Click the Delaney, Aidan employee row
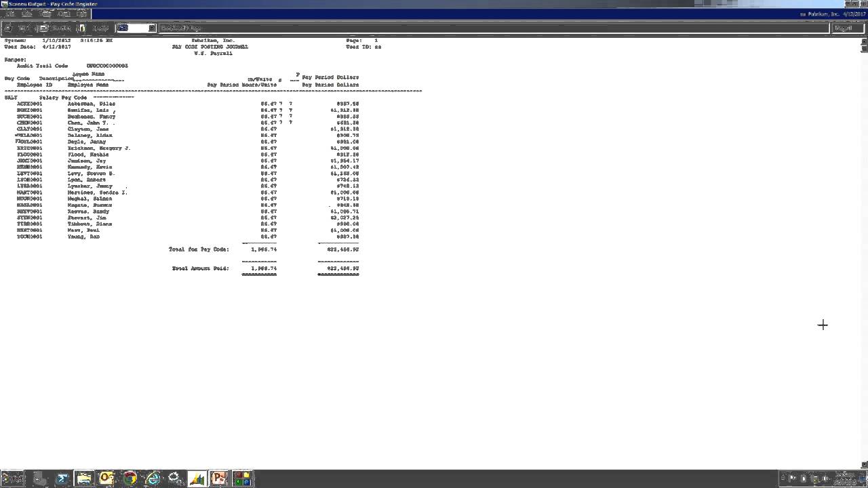The image size is (868, 488). coord(188,136)
